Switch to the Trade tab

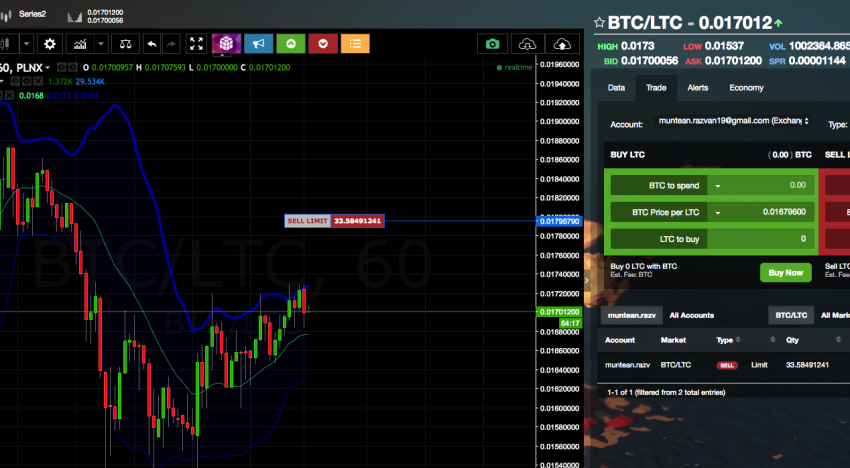(x=656, y=88)
